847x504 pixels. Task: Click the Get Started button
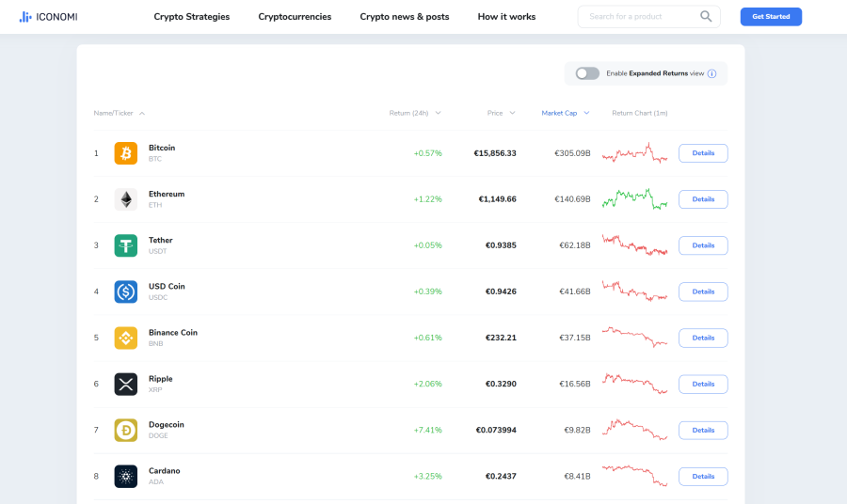pyautogui.click(x=771, y=17)
